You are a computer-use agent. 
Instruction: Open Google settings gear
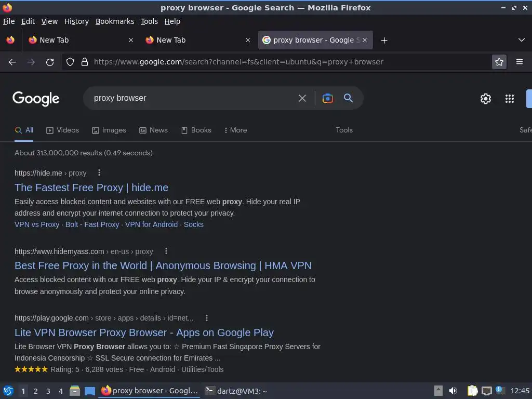pos(486,99)
